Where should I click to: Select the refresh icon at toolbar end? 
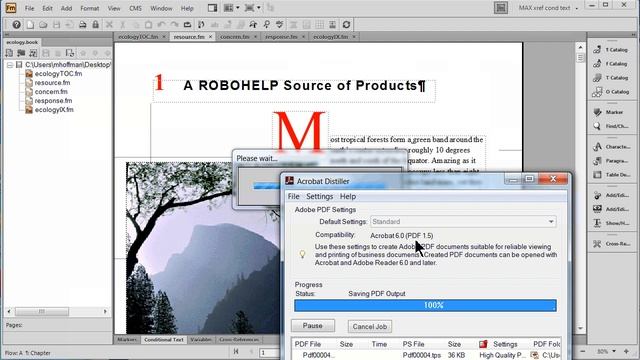point(346,24)
